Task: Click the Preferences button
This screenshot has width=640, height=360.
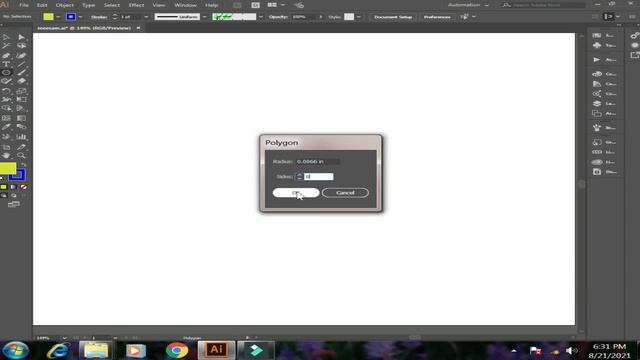Action: (437, 17)
